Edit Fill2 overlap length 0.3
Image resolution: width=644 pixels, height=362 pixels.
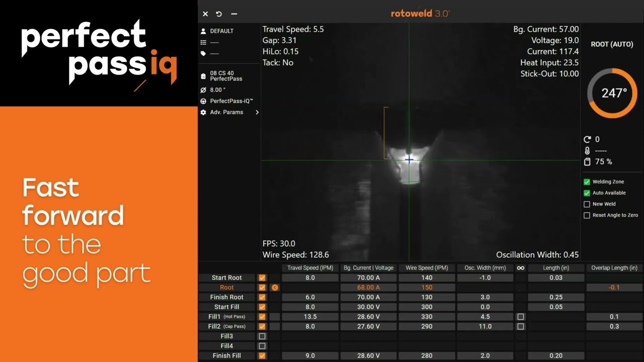pos(614,326)
